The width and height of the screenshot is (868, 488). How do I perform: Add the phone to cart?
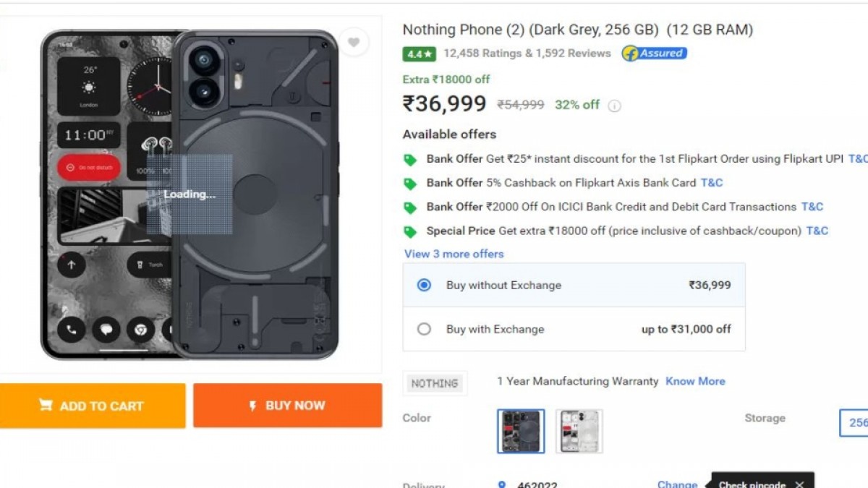point(93,406)
